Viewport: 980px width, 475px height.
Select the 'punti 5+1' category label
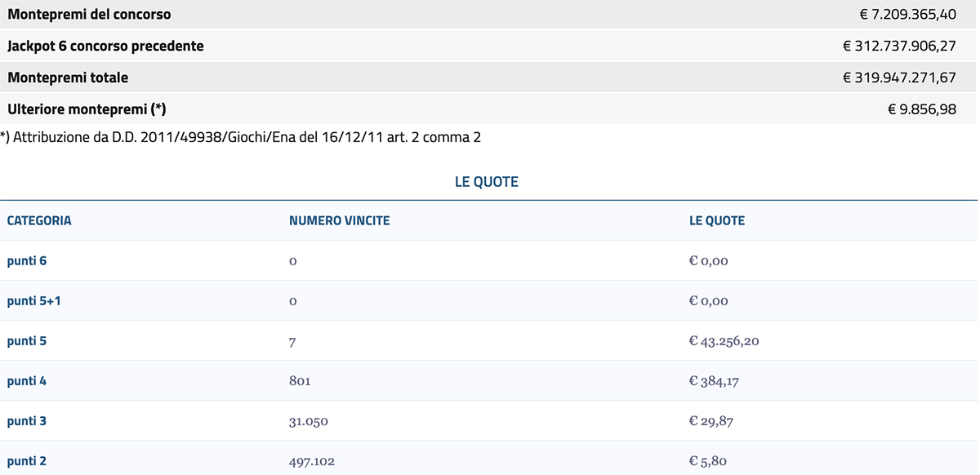tap(34, 301)
